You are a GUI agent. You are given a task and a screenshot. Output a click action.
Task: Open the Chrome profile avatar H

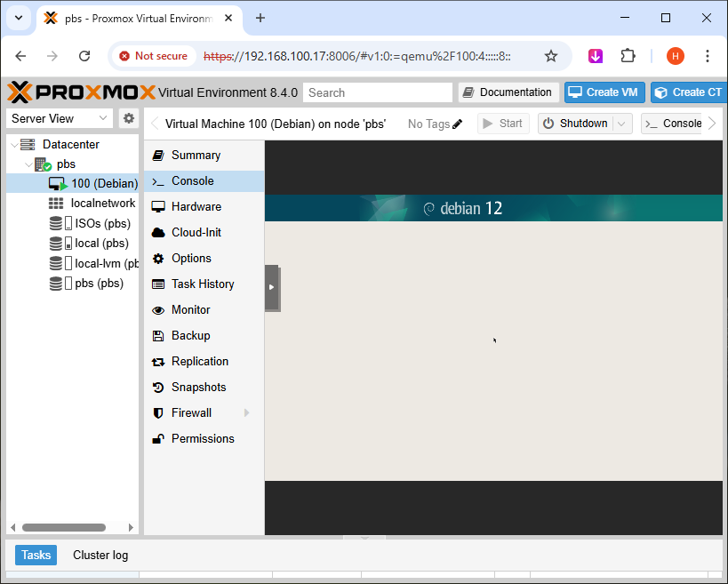tap(675, 56)
